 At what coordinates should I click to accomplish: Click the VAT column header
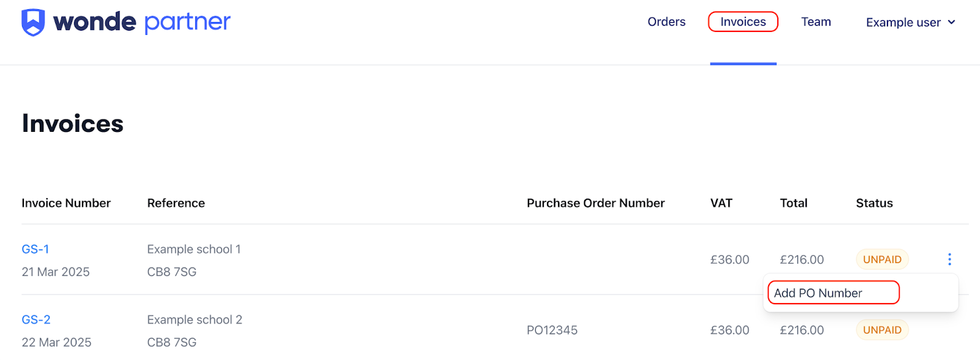click(x=722, y=202)
